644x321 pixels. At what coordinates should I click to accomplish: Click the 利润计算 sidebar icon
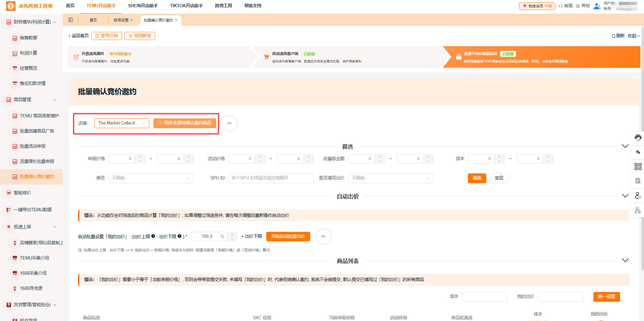[x=15, y=53]
